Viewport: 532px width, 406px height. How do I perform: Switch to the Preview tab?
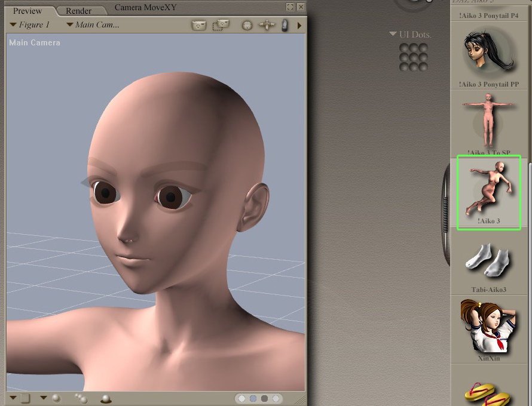(27, 11)
